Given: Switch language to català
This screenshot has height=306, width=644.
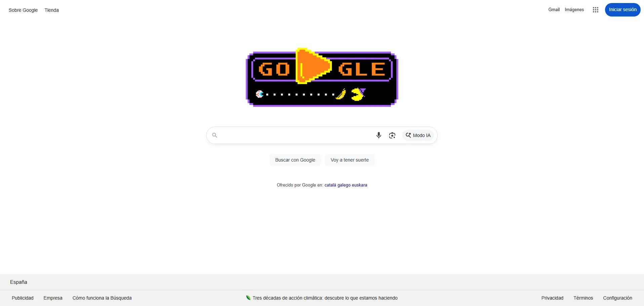Looking at the screenshot, I should [x=330, y=185].
